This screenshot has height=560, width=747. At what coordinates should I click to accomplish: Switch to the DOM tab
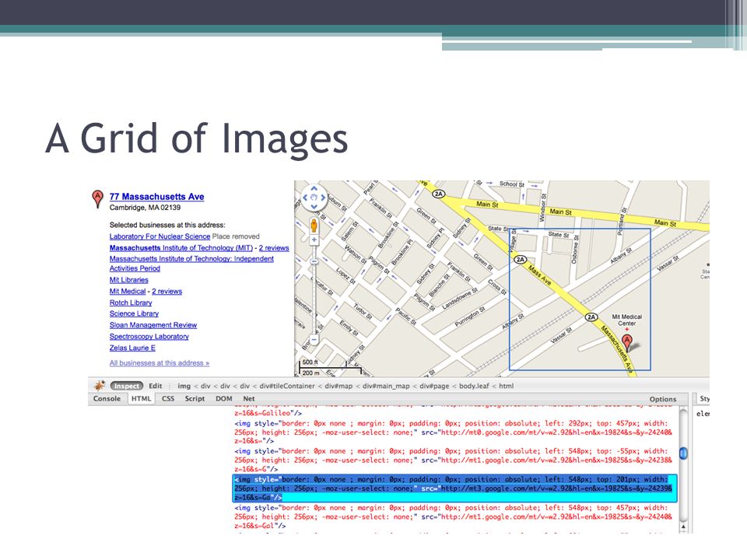pos(224,398)
